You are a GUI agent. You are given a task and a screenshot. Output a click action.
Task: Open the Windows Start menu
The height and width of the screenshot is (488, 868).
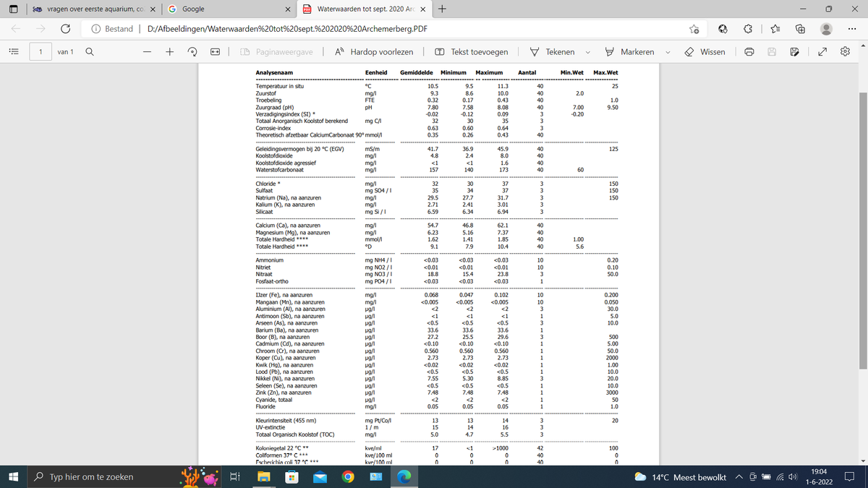pyautogui.click(x=14, y=476)
